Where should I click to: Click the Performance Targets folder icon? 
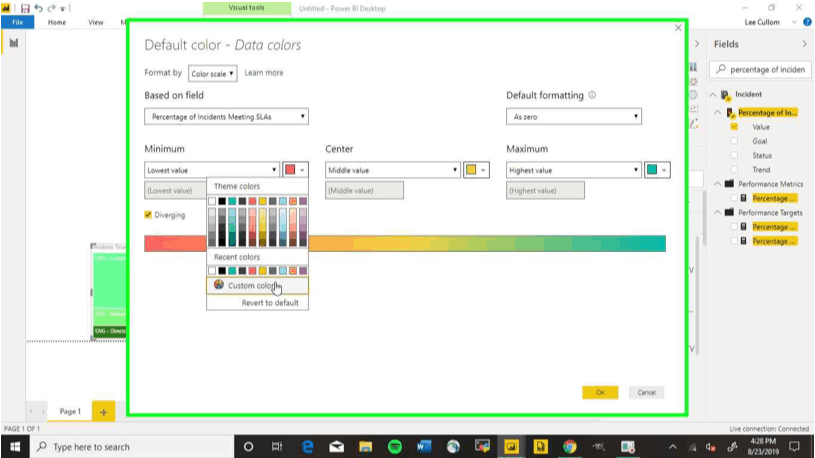[729, 213]
